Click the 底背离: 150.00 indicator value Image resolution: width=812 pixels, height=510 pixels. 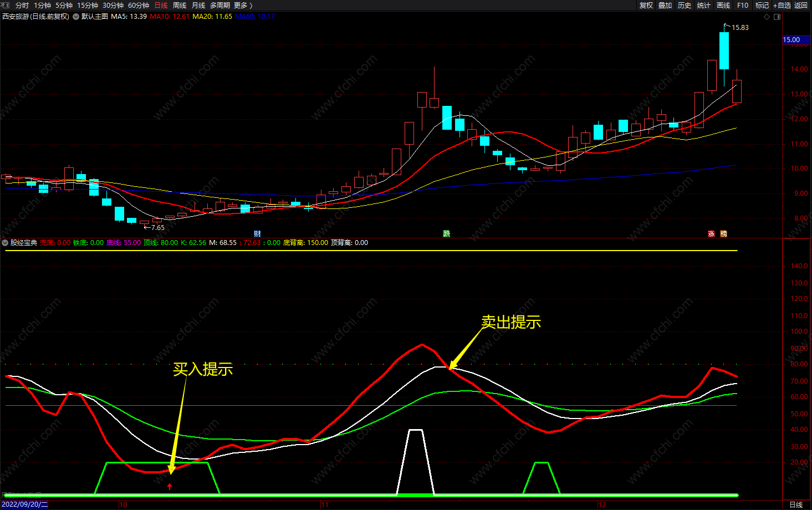(x=305, y=243)
